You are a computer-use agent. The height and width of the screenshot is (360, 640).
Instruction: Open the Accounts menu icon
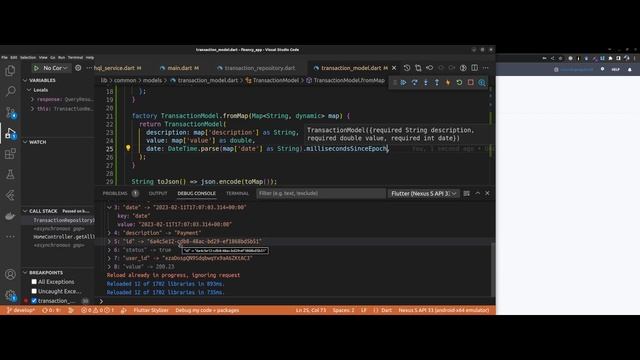(10, 274)
